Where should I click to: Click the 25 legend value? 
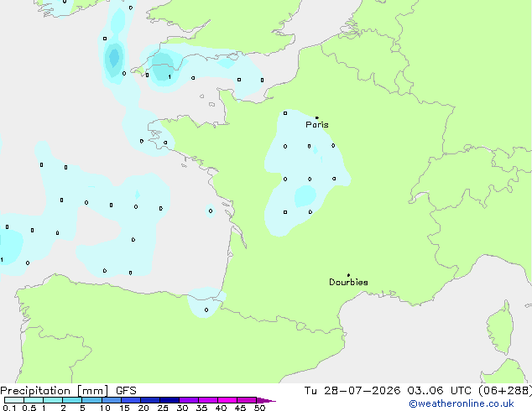click(163, 408)
